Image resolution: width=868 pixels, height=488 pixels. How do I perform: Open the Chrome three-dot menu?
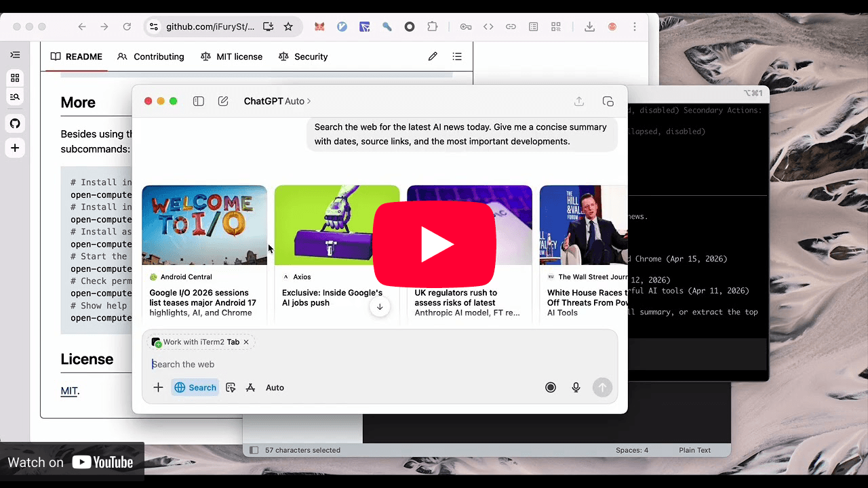635,26
